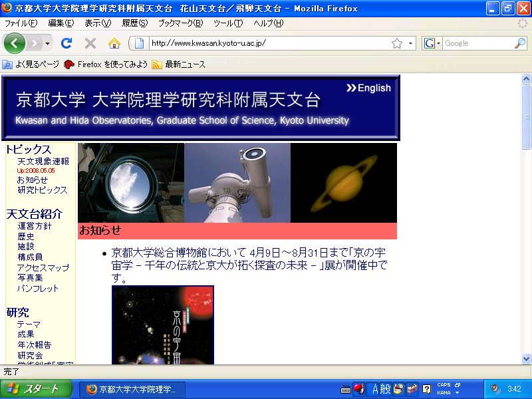The height and width of the screenshot is (399, 532).
Task: Click the search magnifier icon
Action: click(x=520, y=43)
